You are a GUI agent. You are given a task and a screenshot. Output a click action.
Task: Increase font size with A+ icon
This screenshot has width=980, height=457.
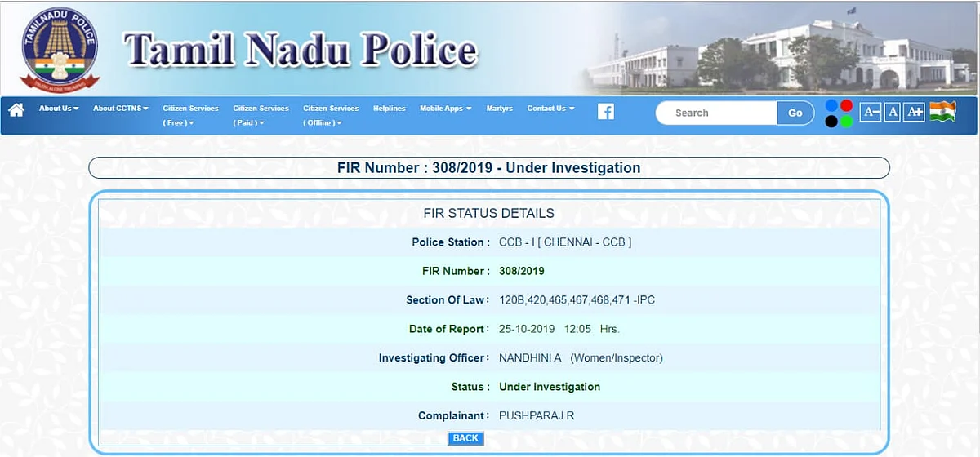point(915,113)
